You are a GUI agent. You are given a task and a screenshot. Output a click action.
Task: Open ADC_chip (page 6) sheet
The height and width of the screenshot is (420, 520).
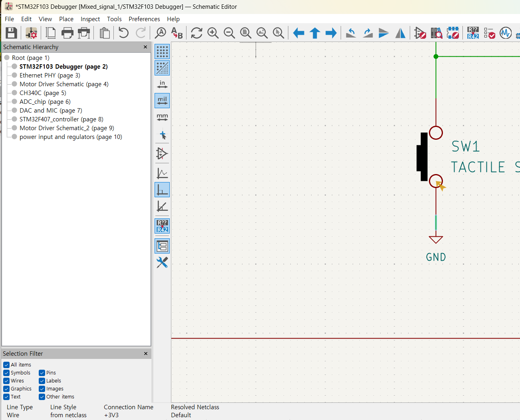pos(45,102)
